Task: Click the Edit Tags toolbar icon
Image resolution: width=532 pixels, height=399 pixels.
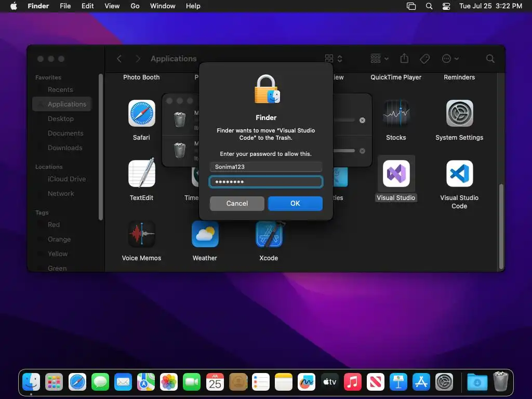Action: pos(424,59)
